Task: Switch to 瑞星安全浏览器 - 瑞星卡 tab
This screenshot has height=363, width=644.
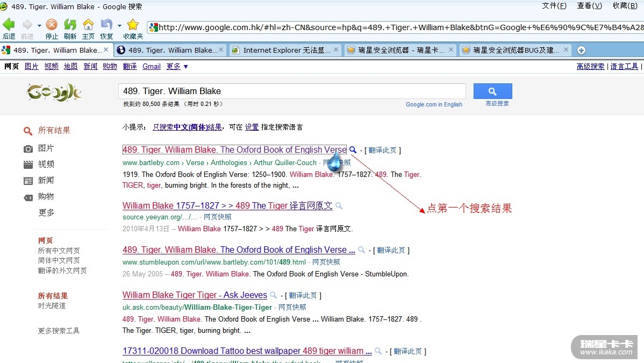Action: 400,50
